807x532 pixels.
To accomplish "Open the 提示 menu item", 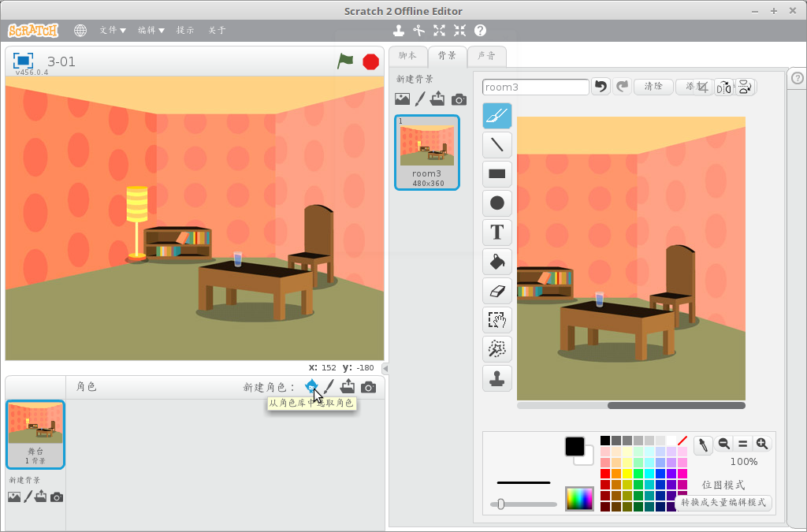I will point(185,31).
